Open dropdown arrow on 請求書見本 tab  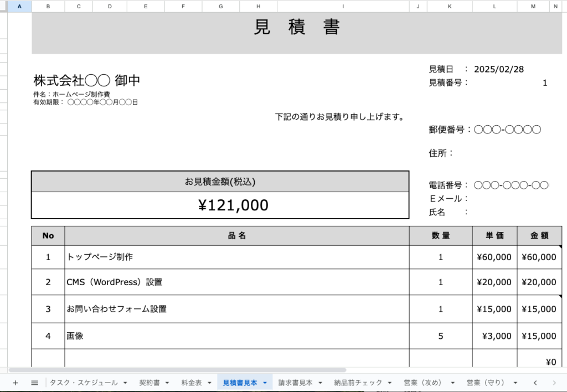tap(321, 383)
